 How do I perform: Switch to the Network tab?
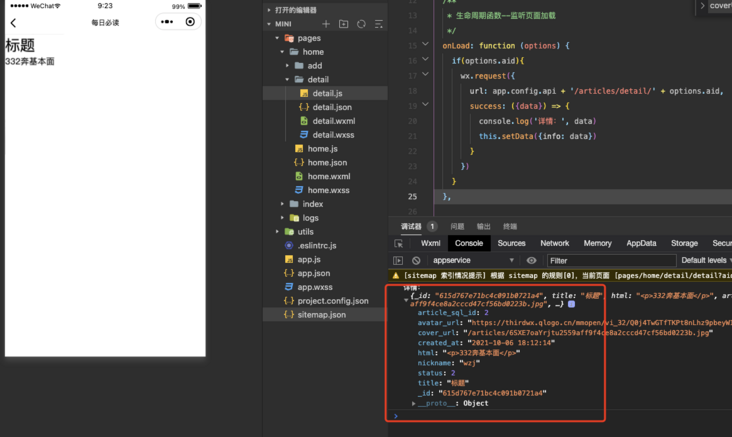tap(554, 243)
